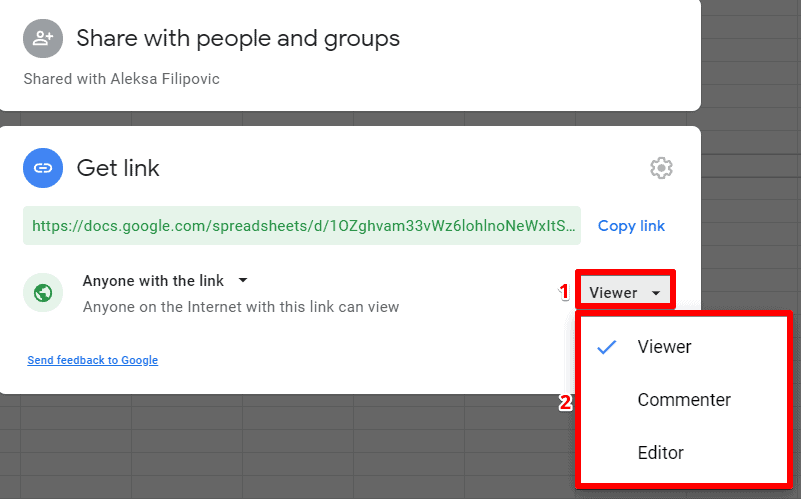Screen dimensions: 801x499
Task: Click the add-person share icon
Action: tap(43, 39)
